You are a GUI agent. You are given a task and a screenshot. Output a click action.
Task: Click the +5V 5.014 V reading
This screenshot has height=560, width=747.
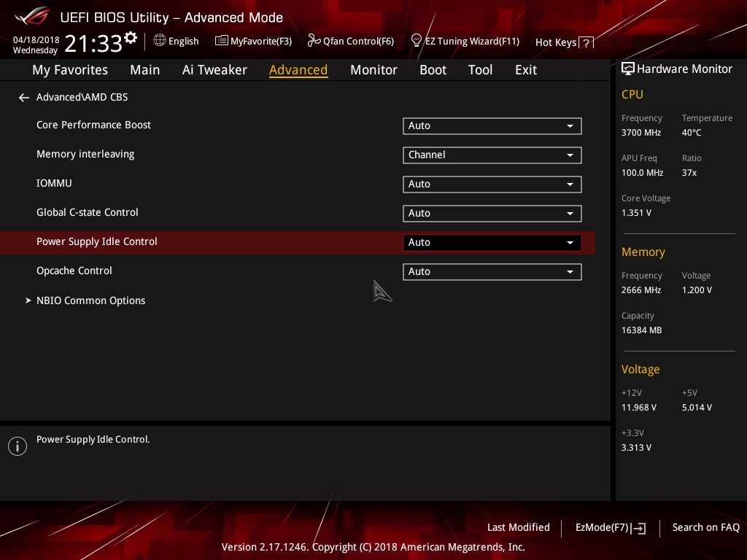pos(697,408)
